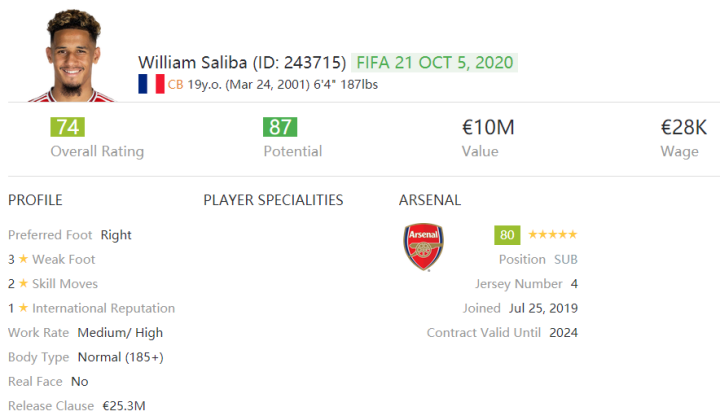
Task: Click the five-star Arsenal team rating
Action: [x=552, y=235]
